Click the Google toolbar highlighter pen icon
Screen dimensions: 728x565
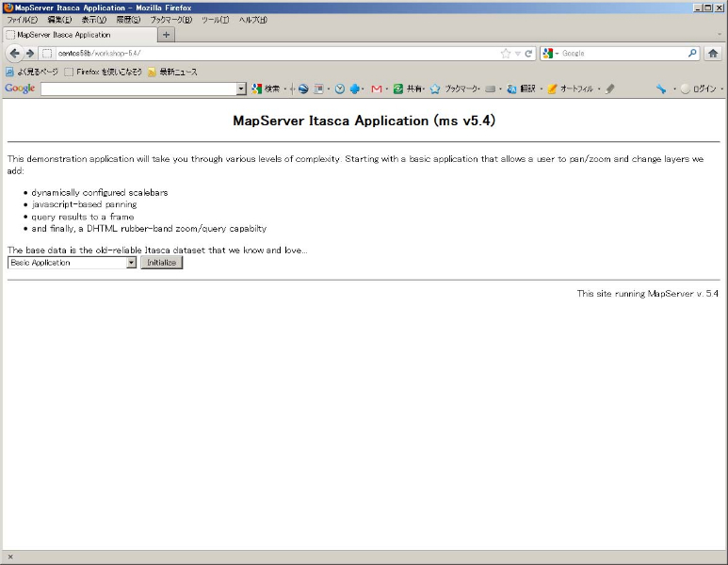point(610,89)
